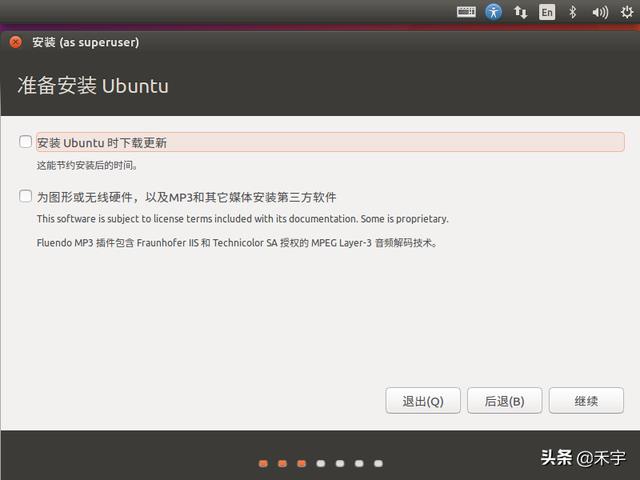640x480 pixels.
Task: Open the En input language indicator
Action: point(547,12)
